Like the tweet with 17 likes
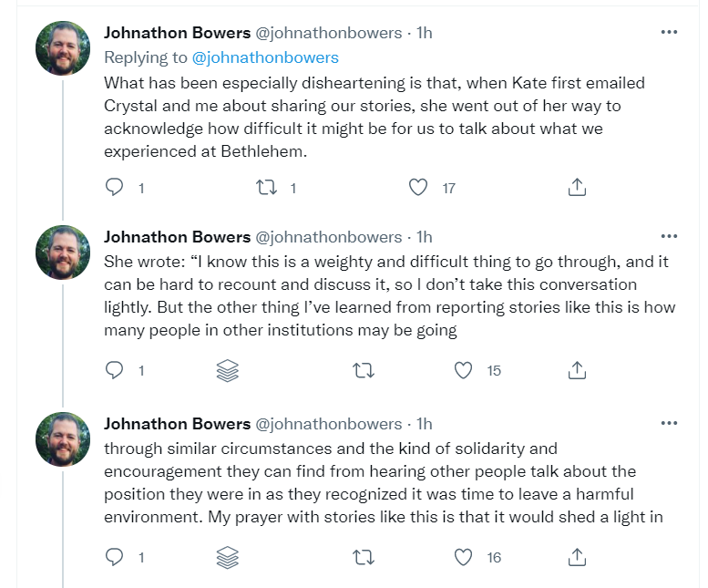Viewport: 708px width, 588px height. point(418,188)
